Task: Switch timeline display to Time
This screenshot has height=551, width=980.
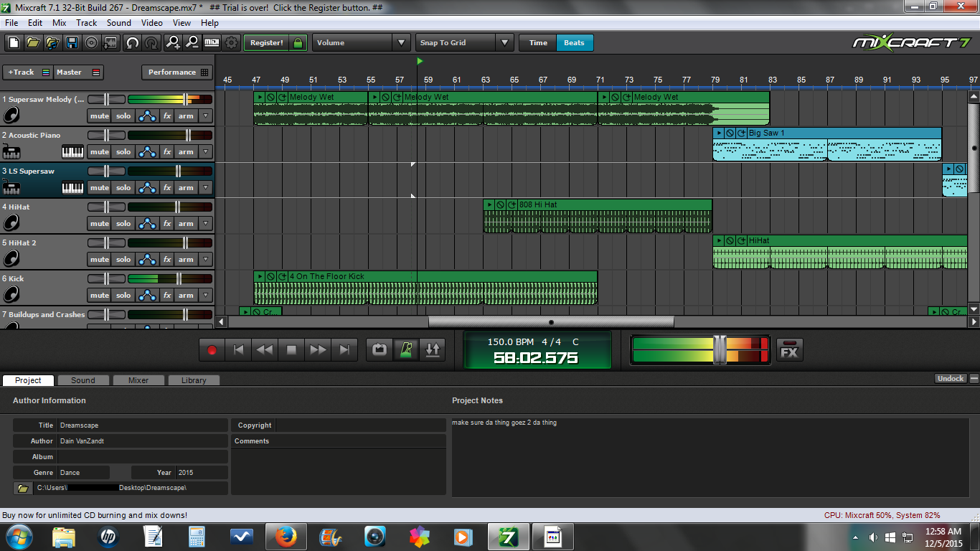Action: 538,43
